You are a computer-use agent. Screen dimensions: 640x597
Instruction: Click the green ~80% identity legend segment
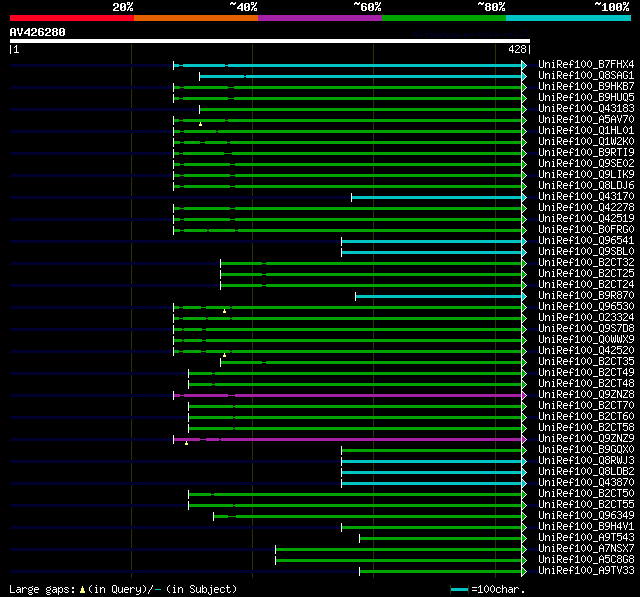444,18
